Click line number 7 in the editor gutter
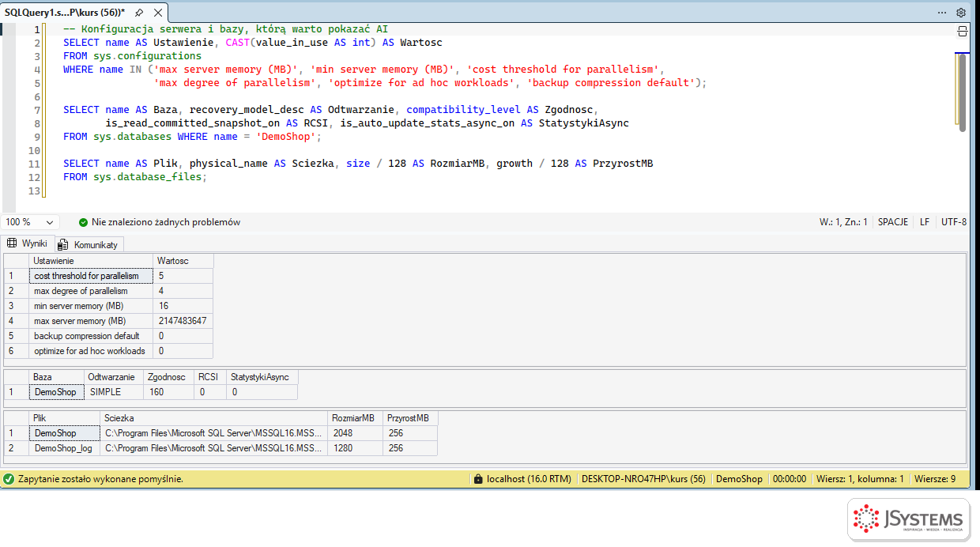The image size is (980, 547). click(36, 110)
